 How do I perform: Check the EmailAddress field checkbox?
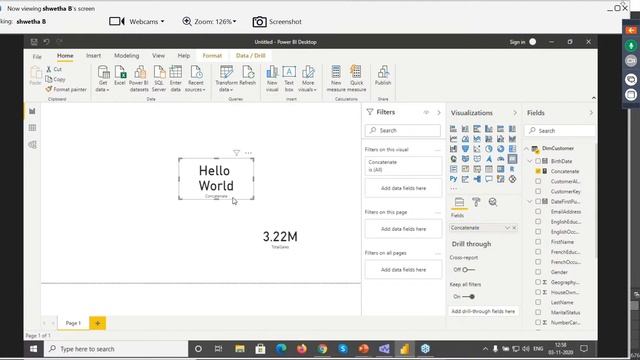(x=538, y=212)
